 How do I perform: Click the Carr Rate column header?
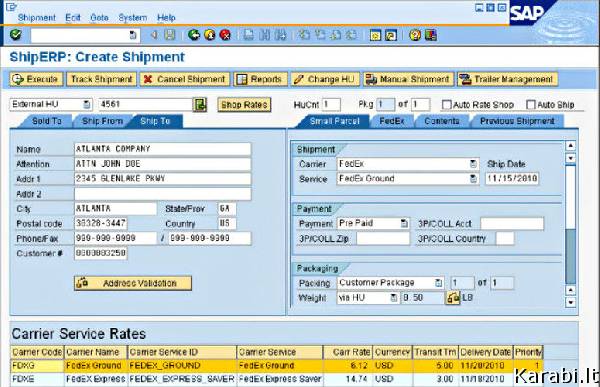click(347, 352)
